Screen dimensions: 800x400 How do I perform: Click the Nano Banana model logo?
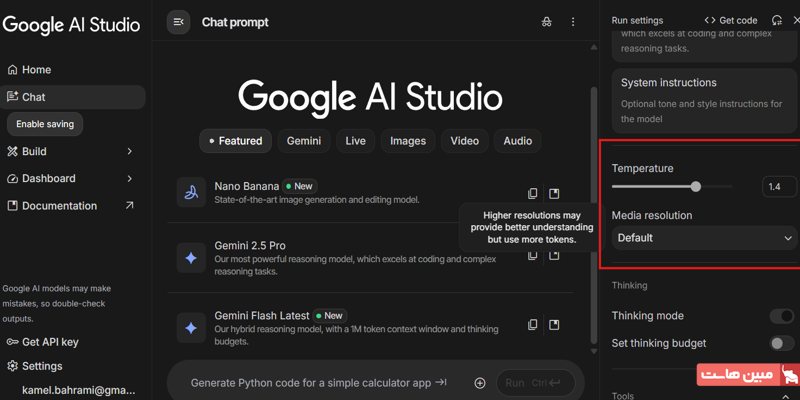190,192
